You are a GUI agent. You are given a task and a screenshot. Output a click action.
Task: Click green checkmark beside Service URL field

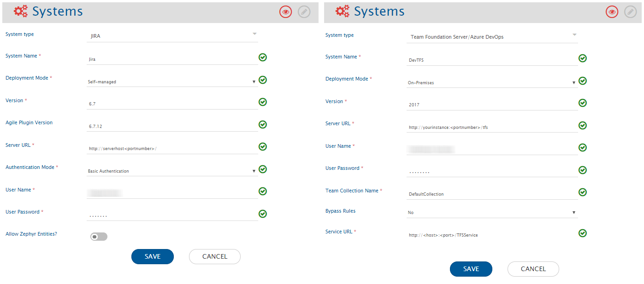tap(583, 233)
